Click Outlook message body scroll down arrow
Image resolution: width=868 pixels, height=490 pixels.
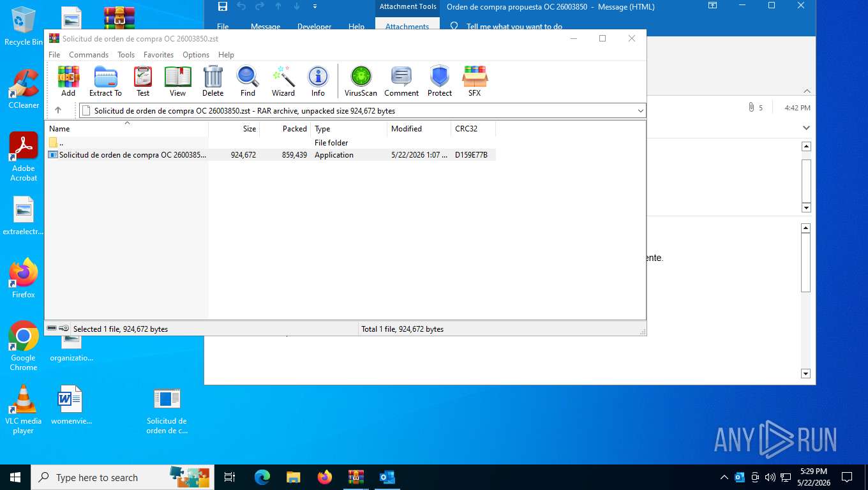coord(805,374)
